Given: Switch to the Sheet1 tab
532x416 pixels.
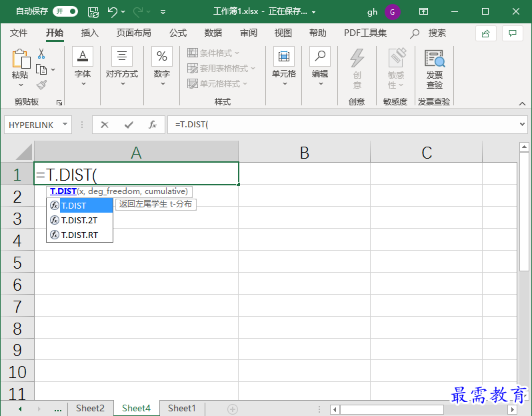Looking at the screenshot, I should (182, 408).
